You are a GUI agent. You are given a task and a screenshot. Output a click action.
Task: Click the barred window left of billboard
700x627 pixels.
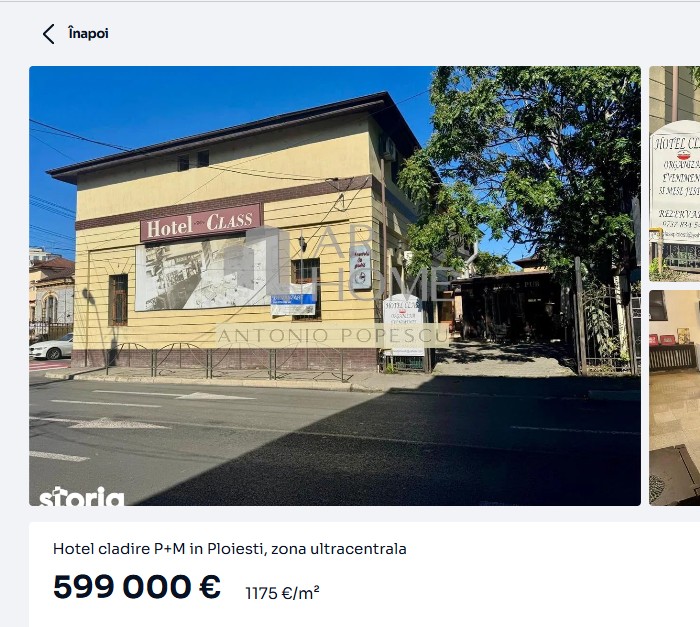[118, 300]
